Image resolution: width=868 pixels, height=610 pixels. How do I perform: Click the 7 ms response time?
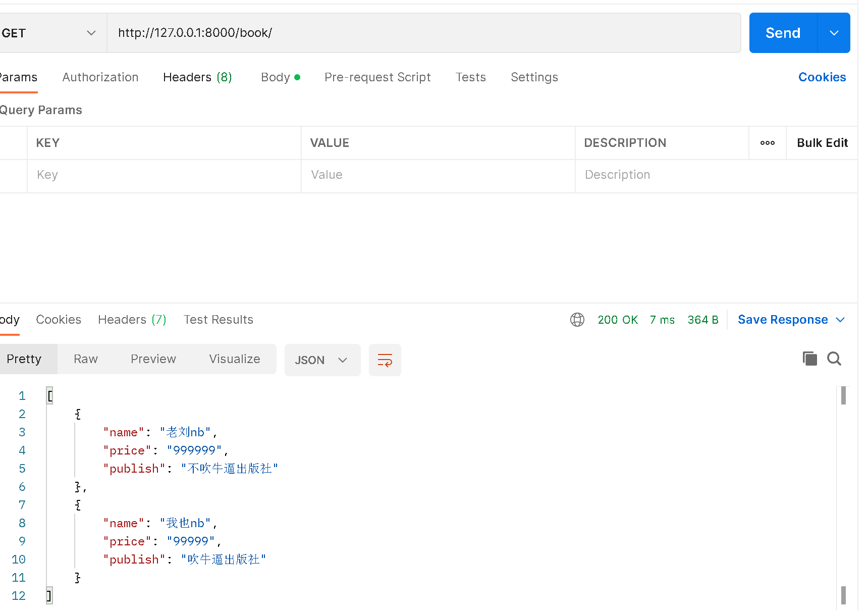[x=662, y=320]
